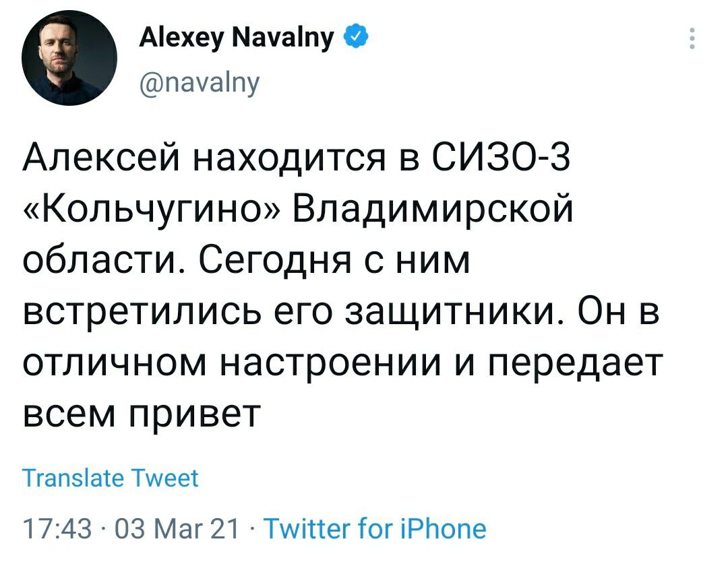Click the word Сегодня in tweet
This screenshot has width=728, height=562.
tap(275, 259)
